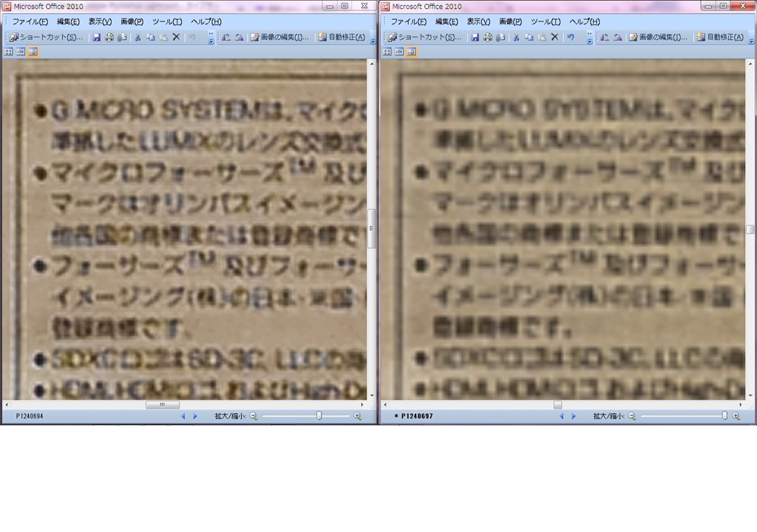Rotate image right in right window
757x532 pixels.
point(617,37)
